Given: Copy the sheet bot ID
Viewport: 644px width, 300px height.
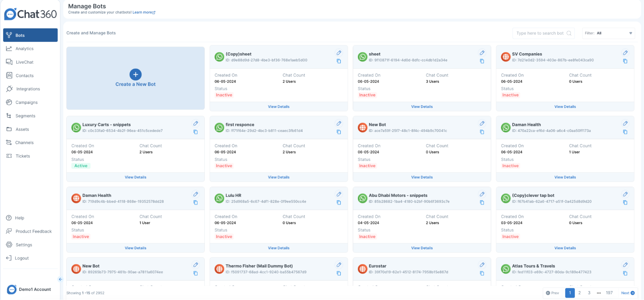Looking at the screenshot, I should coord(482,61).
